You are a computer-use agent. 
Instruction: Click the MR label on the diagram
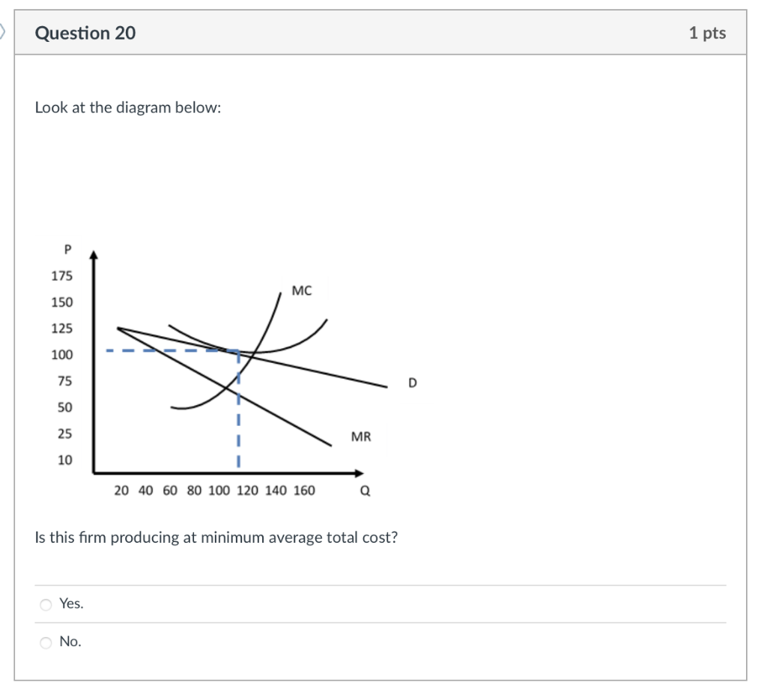pyautogui.click(x=361, y=436)
